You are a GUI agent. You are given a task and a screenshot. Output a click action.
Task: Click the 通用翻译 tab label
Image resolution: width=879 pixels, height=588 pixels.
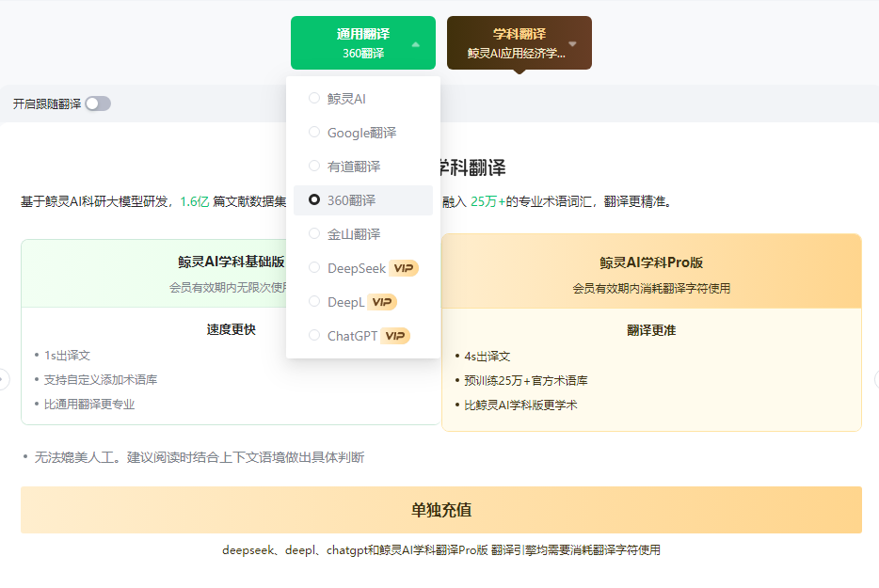click(x=363, y=34)
